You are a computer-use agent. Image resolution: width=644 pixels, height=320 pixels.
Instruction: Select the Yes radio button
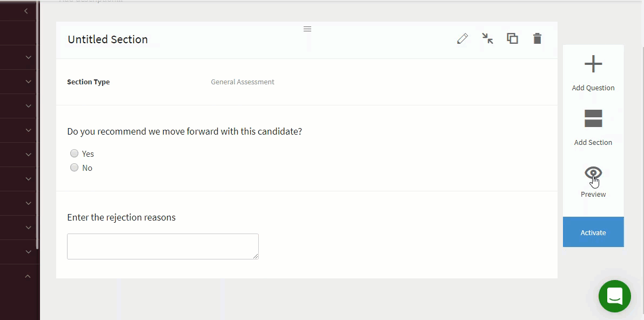pos(75,153)
